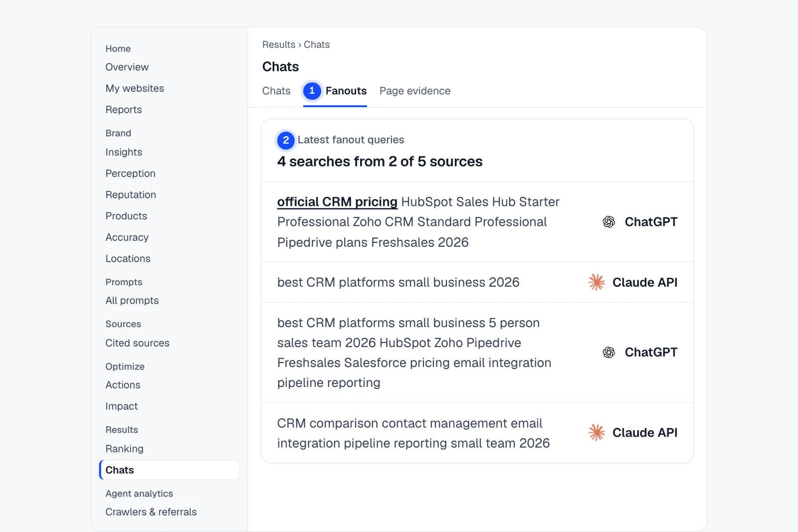Open Cited sources in the sidebar

coord(137,343)
